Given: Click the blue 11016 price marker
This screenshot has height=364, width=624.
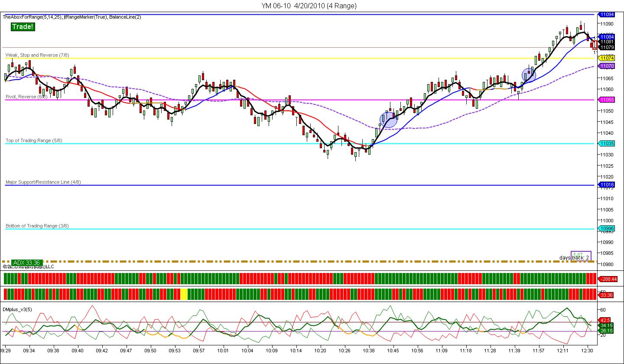Looking at the screenshot, I should (x=607, y=185).
